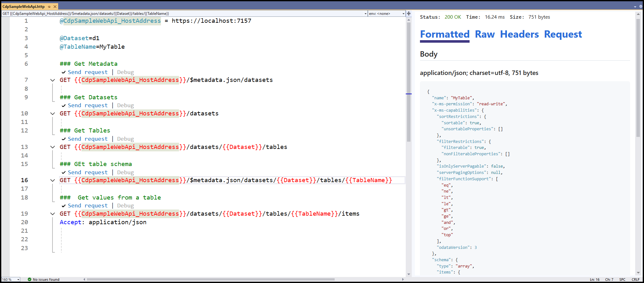
Task: Debug the Get Datasets request
Action: 125,105
